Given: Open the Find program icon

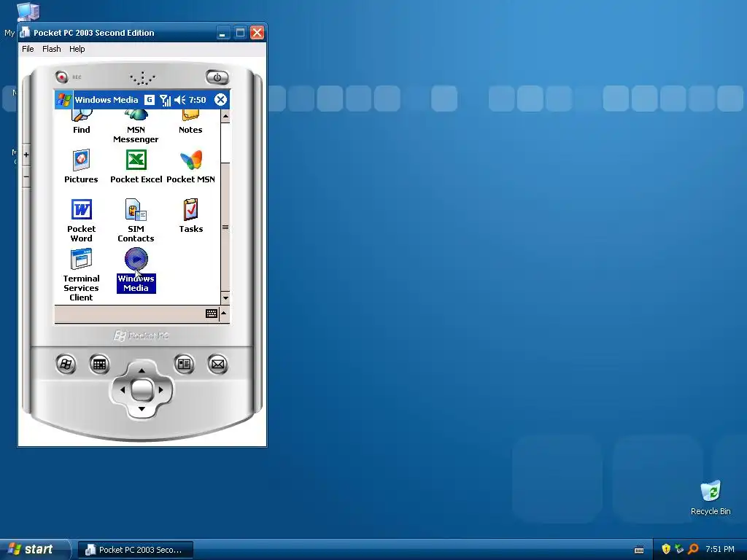Looking at the screenshot, I should pyautogui.click(x=82, y=121).
